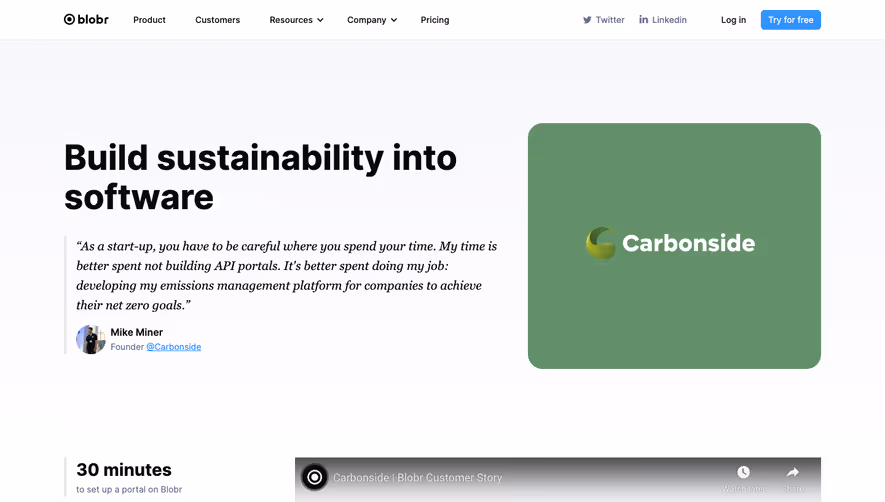
Task: Expand the Company dropdown
Action: click(x=372, y=20)
